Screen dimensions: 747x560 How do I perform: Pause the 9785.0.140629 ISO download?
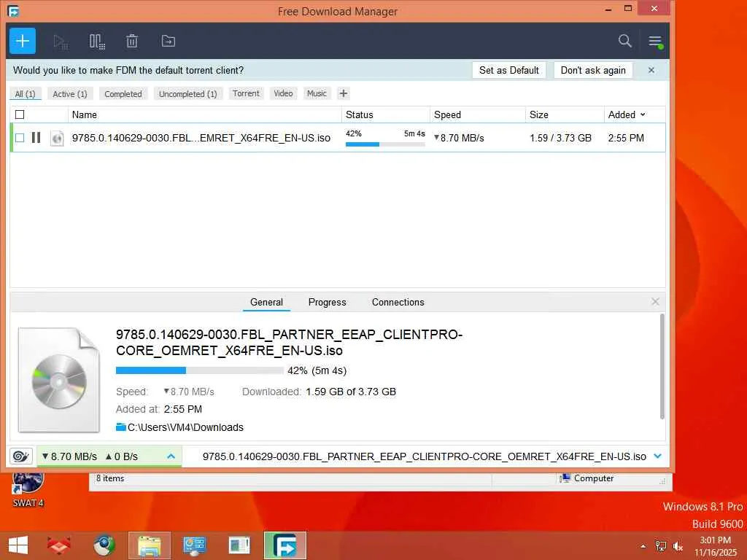point(36,138)
